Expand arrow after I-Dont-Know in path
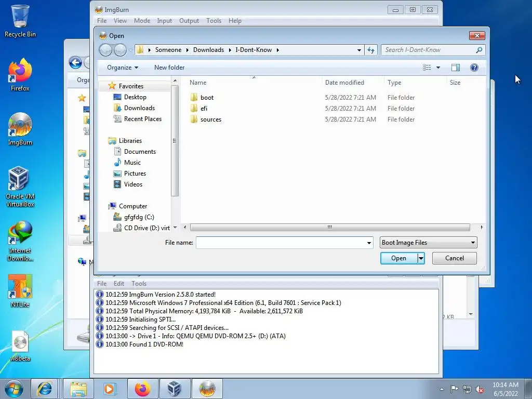 [277, 50]
